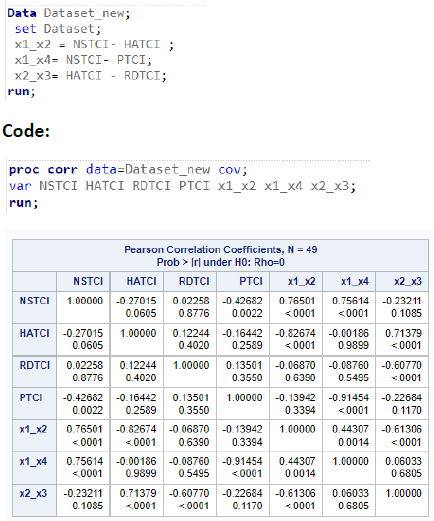
Task: Click the x1_x2 row label in the table
Action: [33, 429]
